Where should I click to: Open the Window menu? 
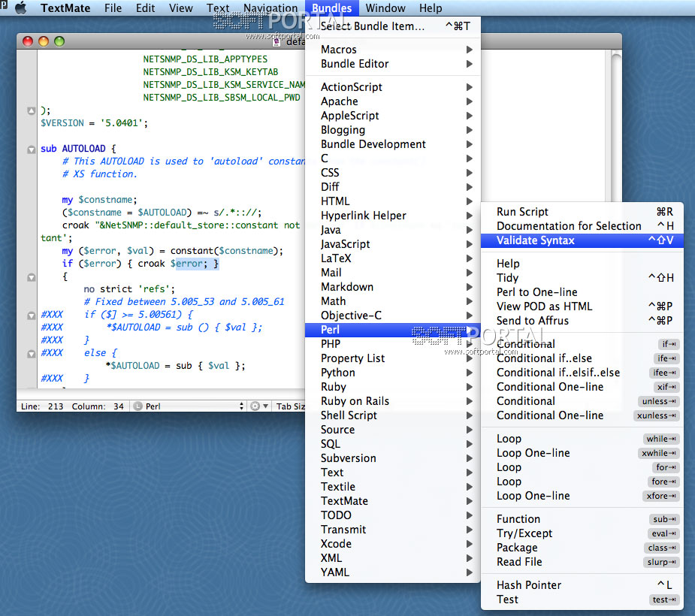385,8
